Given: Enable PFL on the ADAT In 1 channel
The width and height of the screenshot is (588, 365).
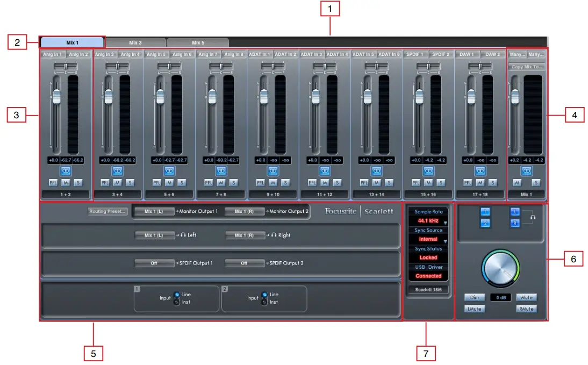Looking at the screenshot, I should (x=260, y=182).
